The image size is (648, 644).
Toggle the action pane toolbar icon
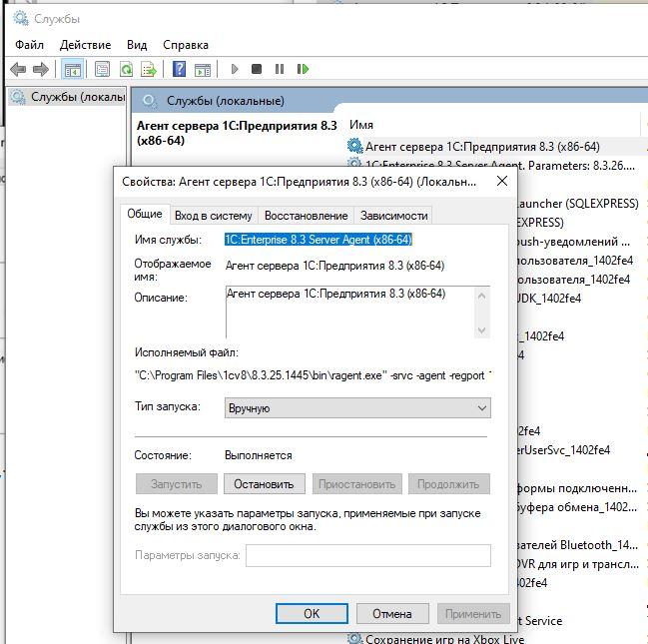point(203,70)
